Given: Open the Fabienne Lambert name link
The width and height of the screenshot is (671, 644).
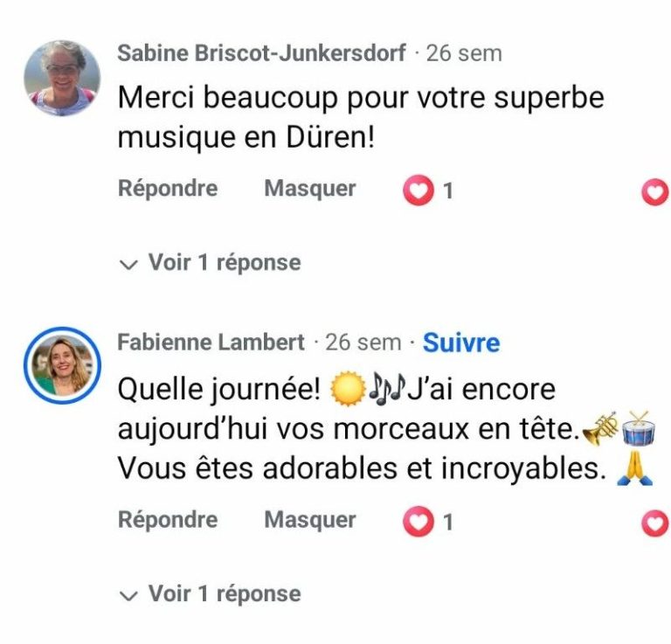Looking at the screenshot, I should point(211,343).
